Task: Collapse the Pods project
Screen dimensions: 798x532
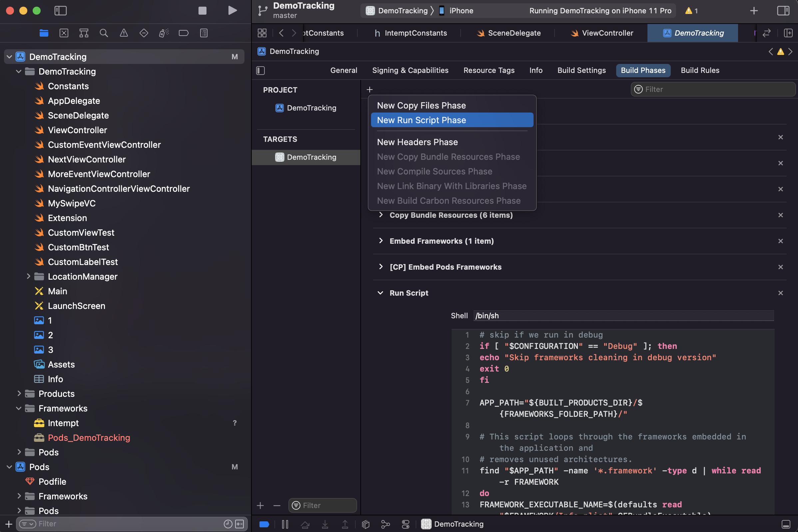Action: pyautogui.click(x=10, y=467)
